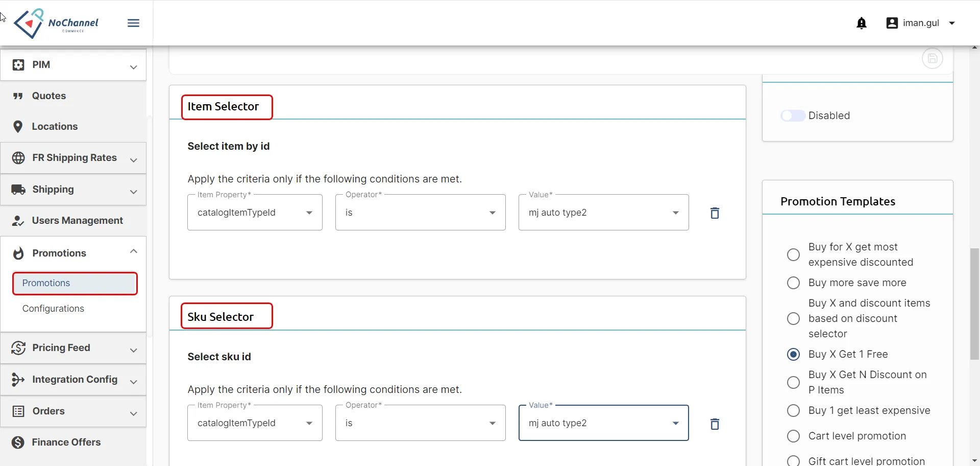Viewport: 980px width, 466px height.
Task: Open Sku Selector Operator dropdown
Action: pos(421,423)
